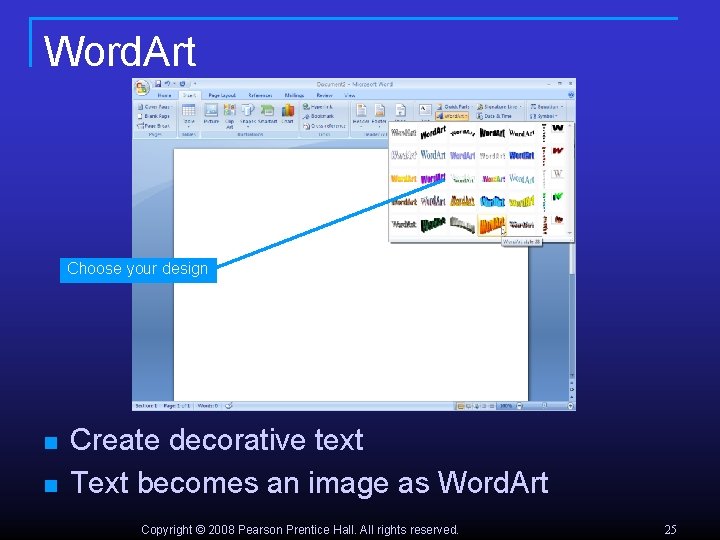The image size is (720, 540).
Task: Click the Word Help icon
Action: point(571,95)
